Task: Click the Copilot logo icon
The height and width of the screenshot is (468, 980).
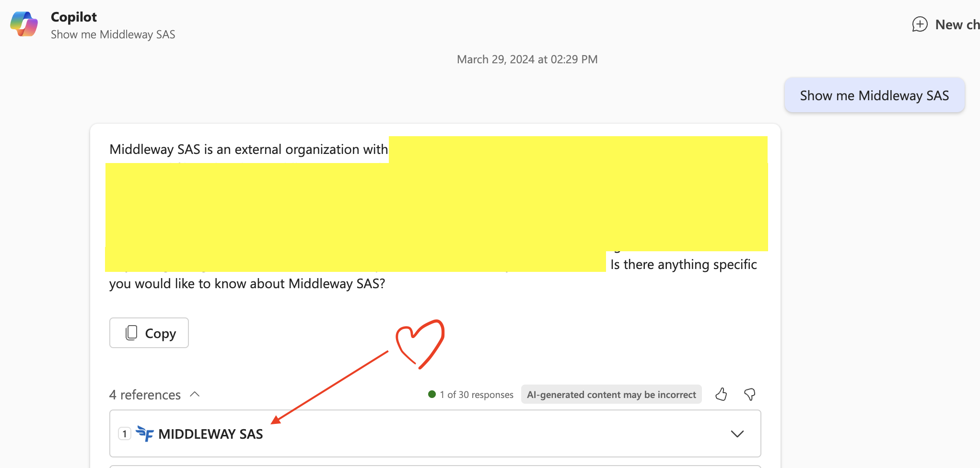Action: (24, 24)
